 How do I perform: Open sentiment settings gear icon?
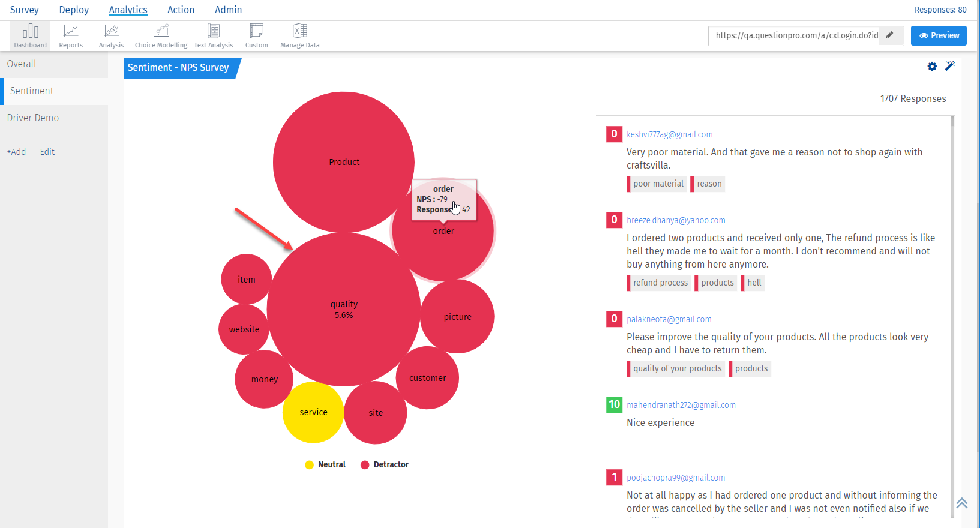pos(932,67)
